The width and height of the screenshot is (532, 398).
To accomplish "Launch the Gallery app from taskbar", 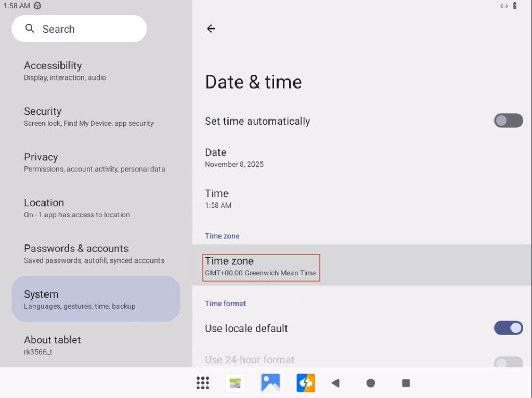I will pyautogui.click(x=270, y=383).
